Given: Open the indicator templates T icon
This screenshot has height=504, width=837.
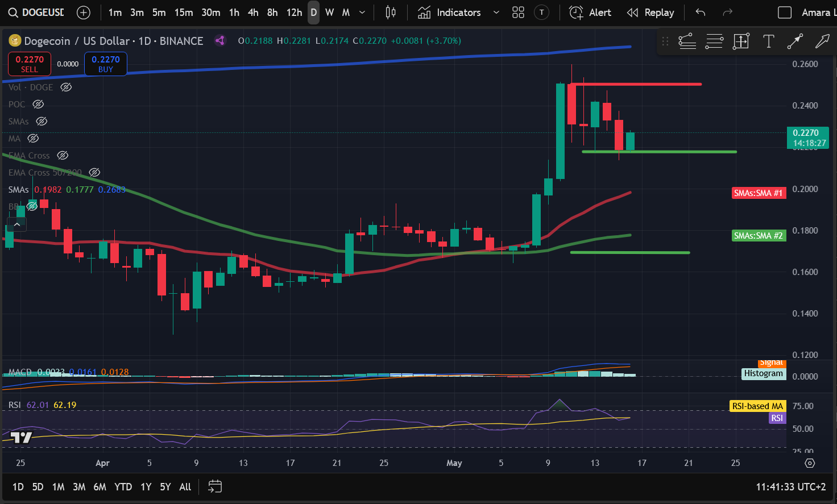Looking at the screenshot, I should [x=542, y=13].
